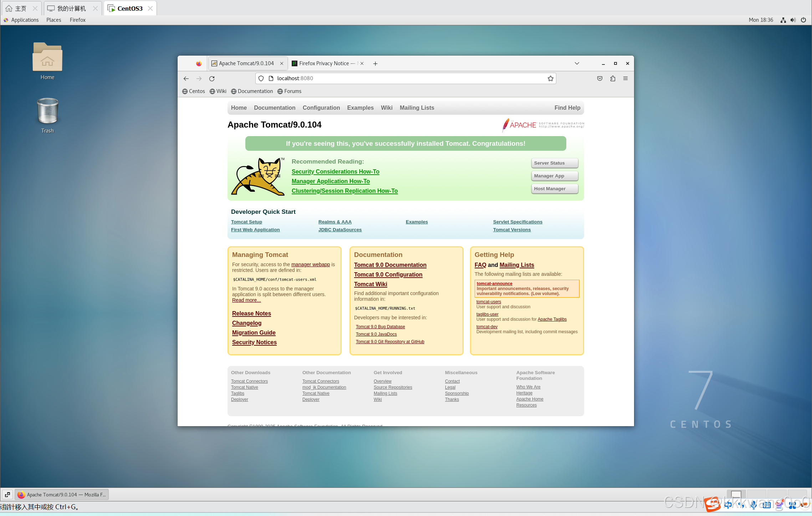Open the Places menu
This screenshot has width=812, height=516.
point(53,20)
